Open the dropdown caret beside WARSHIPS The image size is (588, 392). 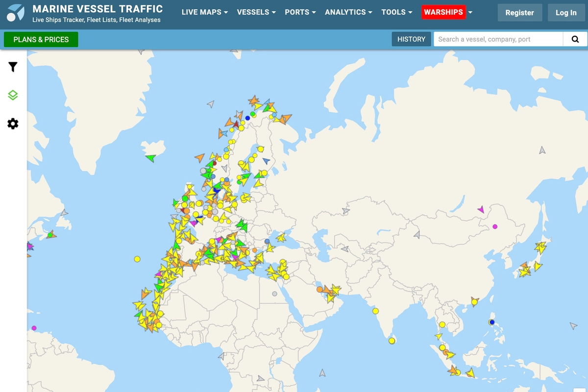(470, 12)
